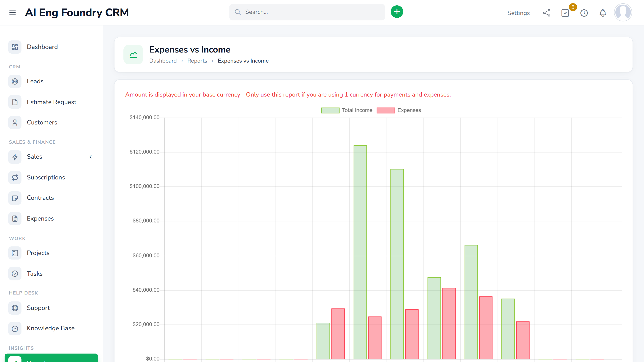The image size is (644, 362).
Task: Click the AI Eng Foundry CRM title
Action: (x=77, y=13)
